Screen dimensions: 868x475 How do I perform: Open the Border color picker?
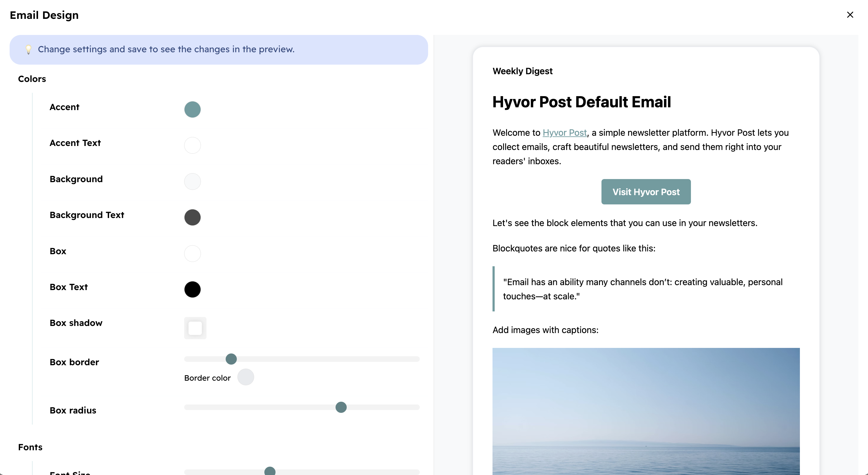[x=246, y=377]
